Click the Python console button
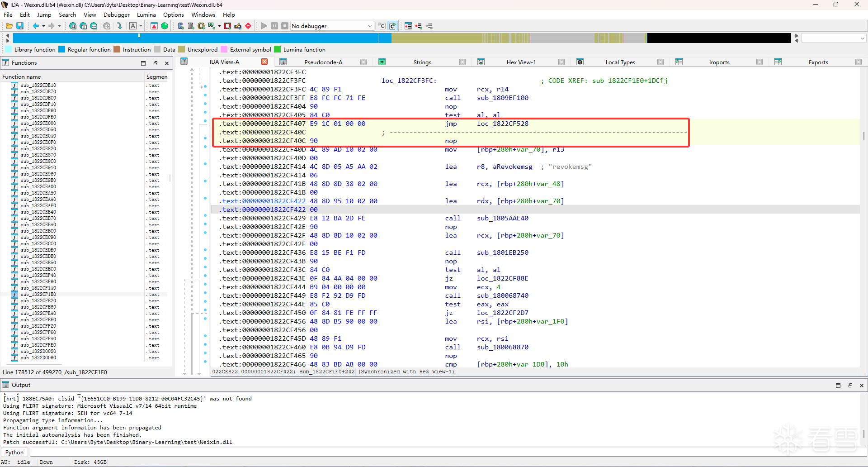Viewport: 868px width, 467px height. point(14,452)
